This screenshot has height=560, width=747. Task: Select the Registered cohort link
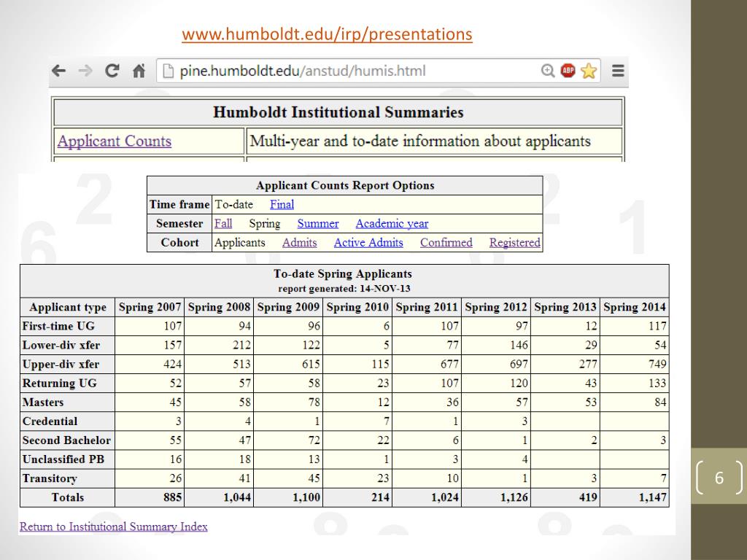click(x=515, y=242)
